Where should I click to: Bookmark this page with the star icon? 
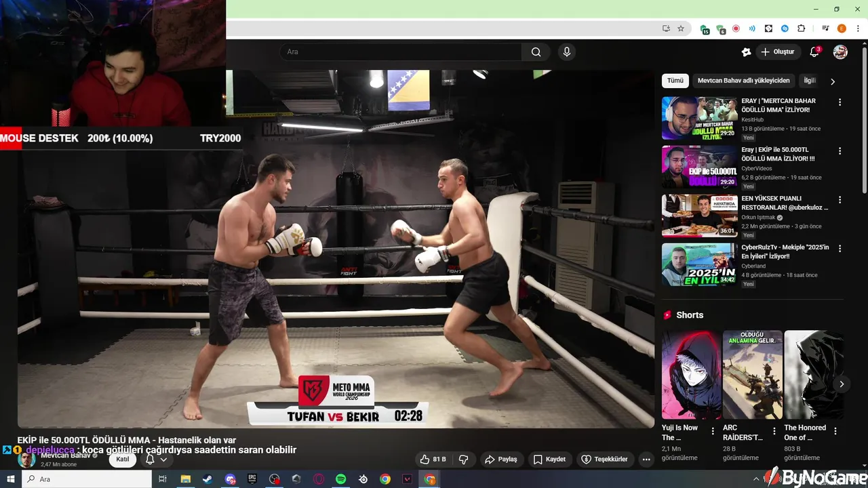tap(681, 28)
